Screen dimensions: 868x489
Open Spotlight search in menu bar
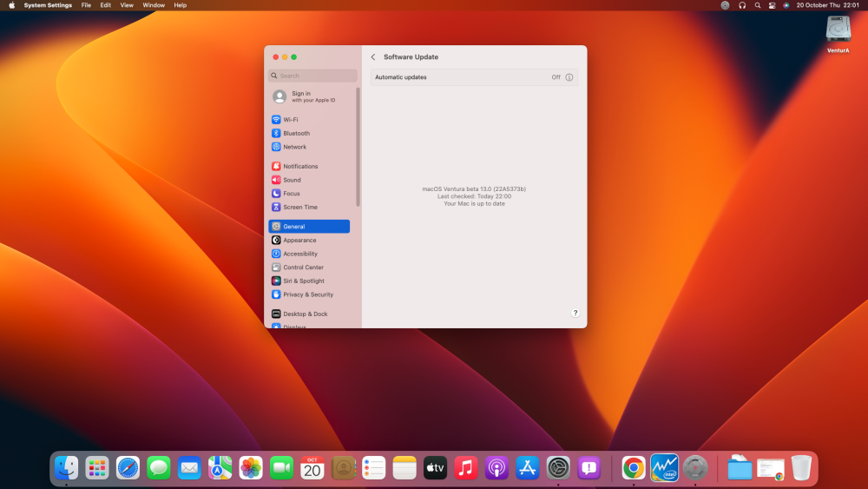757,5
